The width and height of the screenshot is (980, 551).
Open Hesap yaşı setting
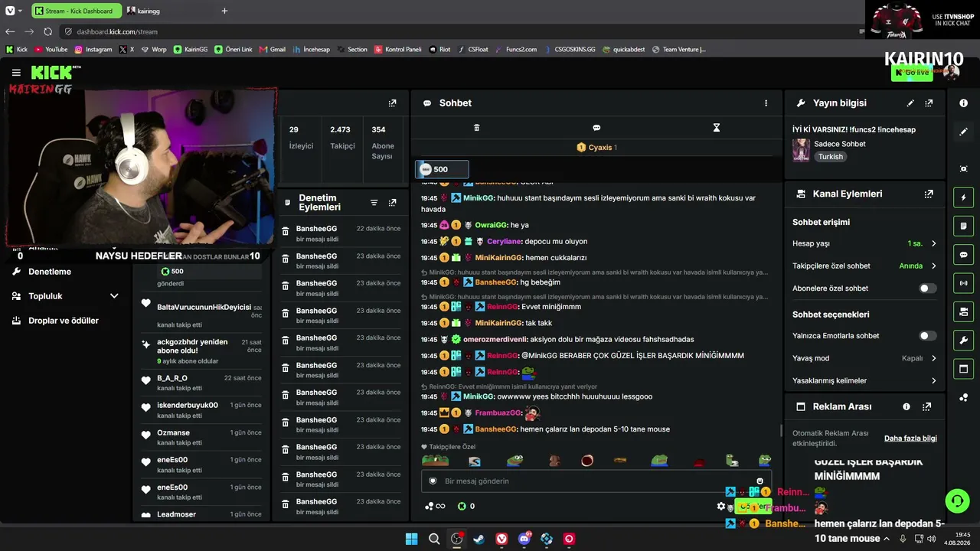(865, 243)
